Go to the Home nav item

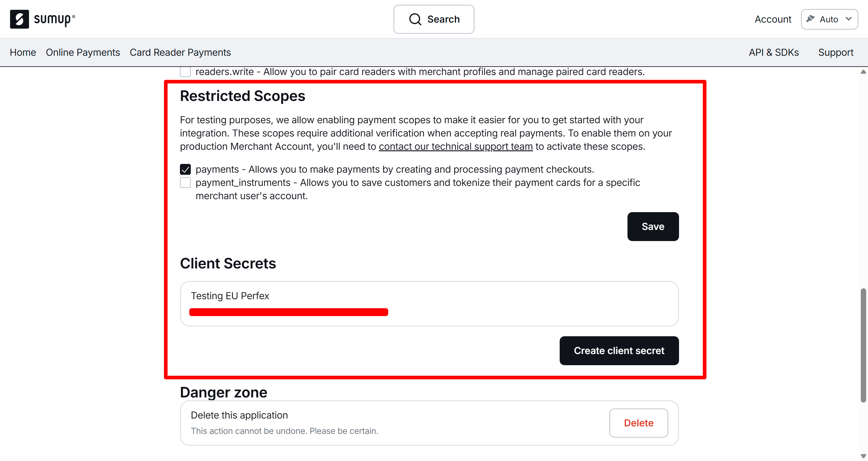(23, 52)
